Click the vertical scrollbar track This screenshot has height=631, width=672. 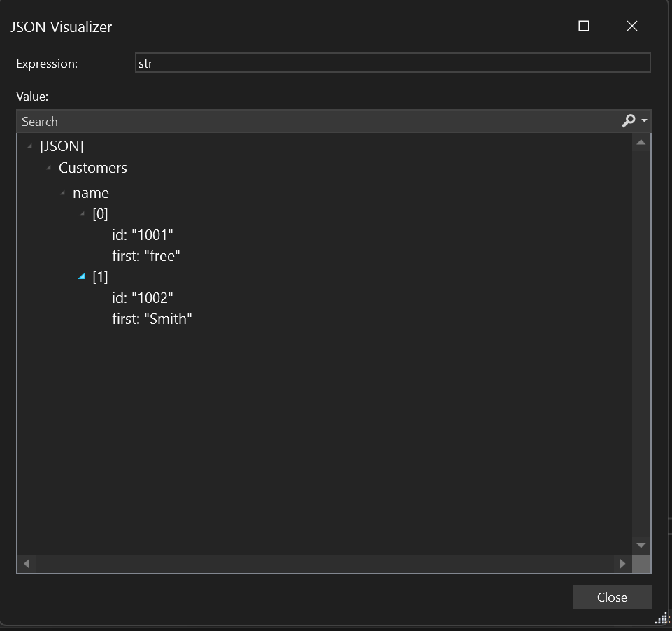click(x=641, y=350)
